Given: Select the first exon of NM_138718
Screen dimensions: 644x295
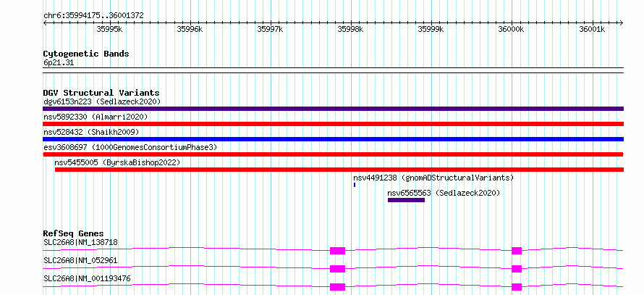Looking at the screenshot, I should 338,251.
